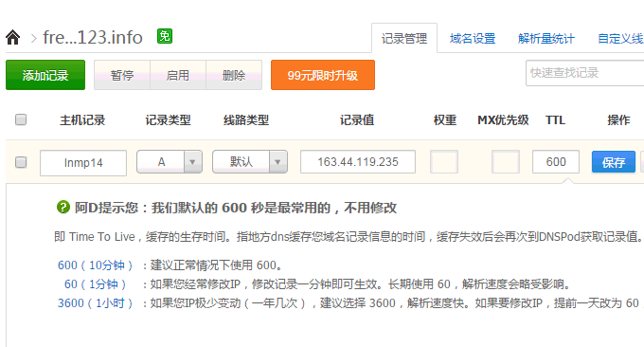Click the 暂停 button

[x=122, y=75]
